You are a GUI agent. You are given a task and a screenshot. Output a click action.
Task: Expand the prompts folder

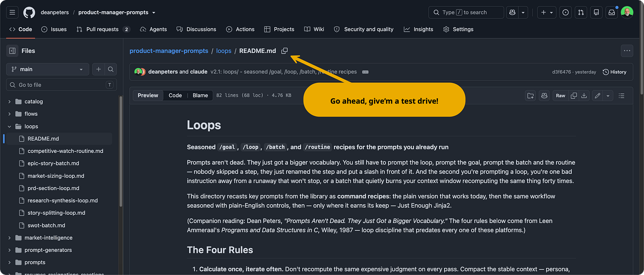(x=10, y=263)
